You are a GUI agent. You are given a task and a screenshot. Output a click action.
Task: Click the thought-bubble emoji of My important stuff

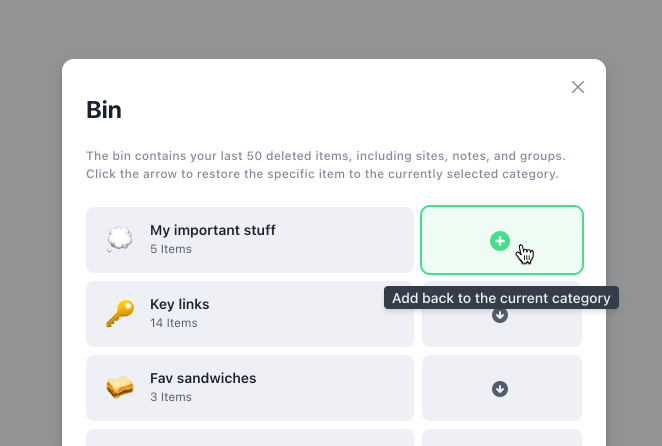[x=119, y=239]
